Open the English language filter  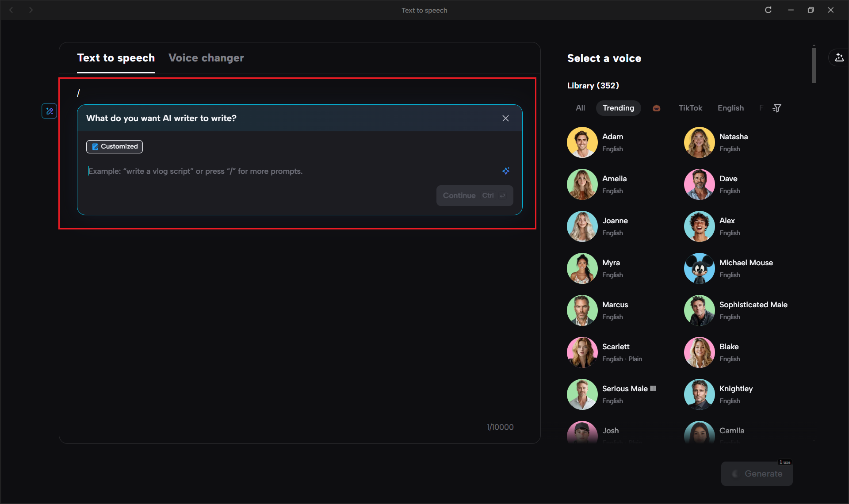730,108
